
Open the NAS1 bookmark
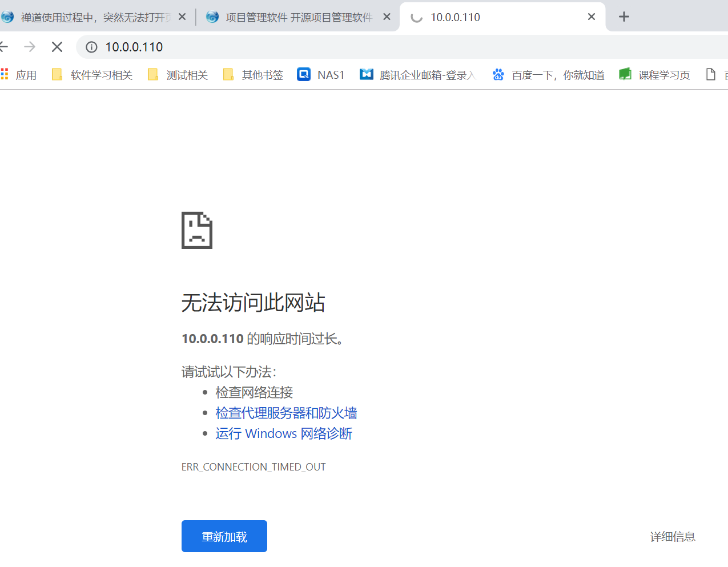tap(321, 75)
